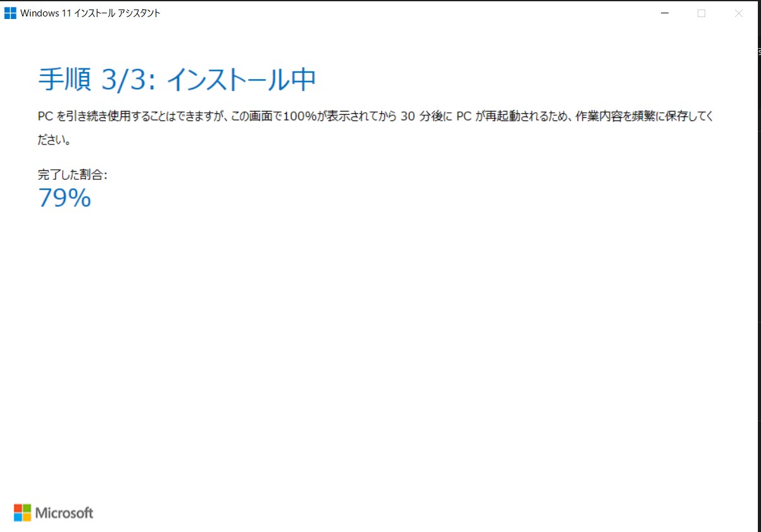Image resolution: width=761 pixels, height=532 pixels.
Task: Click the four-color Microsoft logo squares
Action: [x=22, y=512]
